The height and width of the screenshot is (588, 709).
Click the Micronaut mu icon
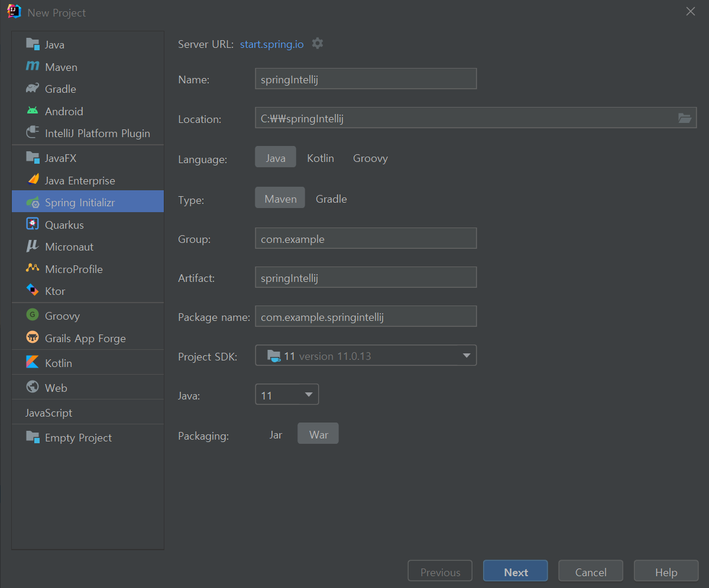tap(33, 246)
